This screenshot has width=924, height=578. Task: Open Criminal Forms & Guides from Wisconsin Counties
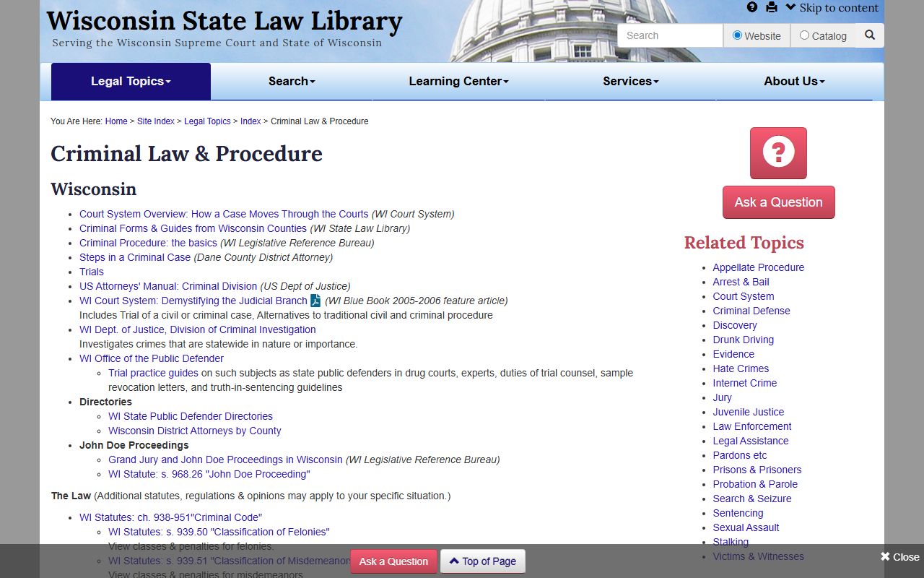193,228
